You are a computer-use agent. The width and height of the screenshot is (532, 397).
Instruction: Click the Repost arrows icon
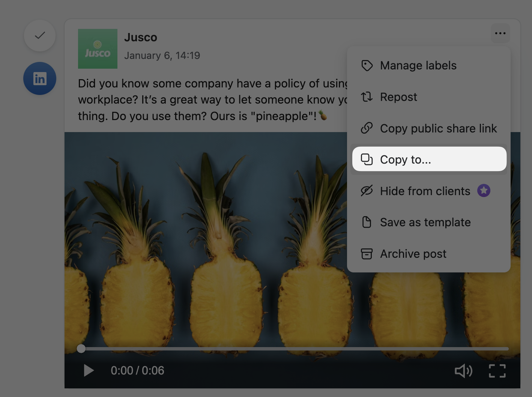click(x=367, y=97)
